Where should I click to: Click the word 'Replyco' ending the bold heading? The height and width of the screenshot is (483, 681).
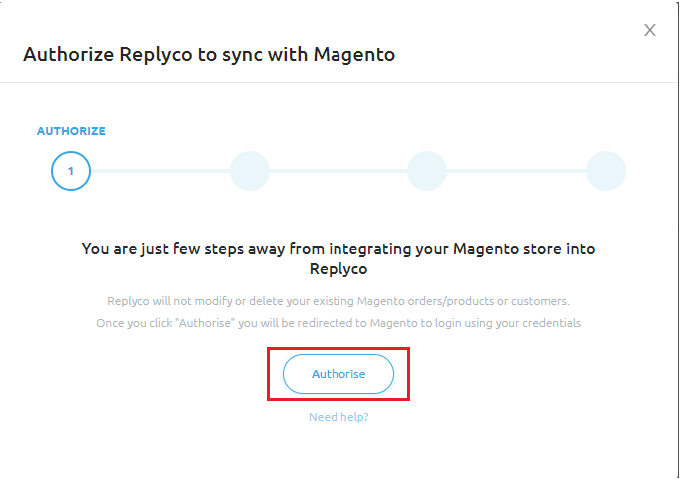click(338, 269)
